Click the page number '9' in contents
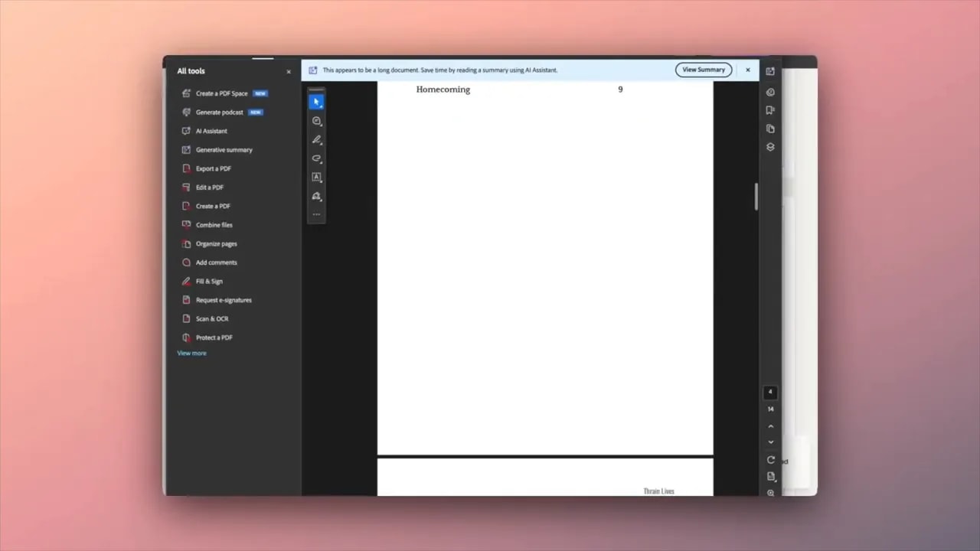This screenshot has height=551, width=980. [620, 90]
